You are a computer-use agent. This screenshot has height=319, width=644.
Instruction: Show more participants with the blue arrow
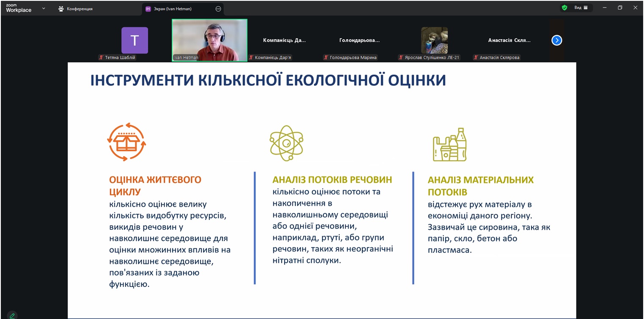[557, 40]
